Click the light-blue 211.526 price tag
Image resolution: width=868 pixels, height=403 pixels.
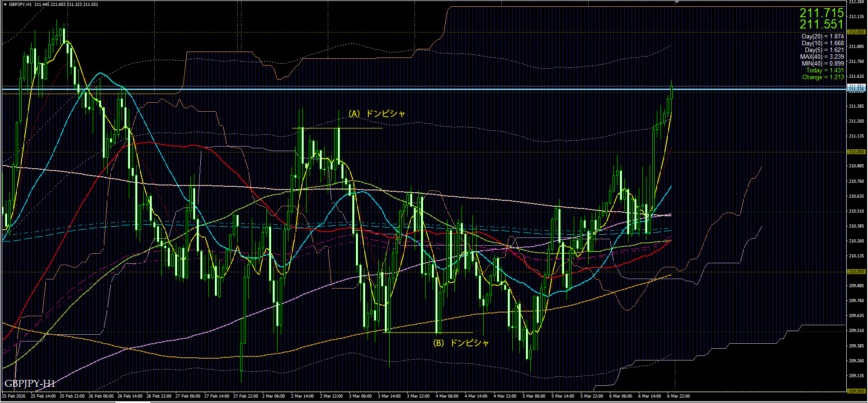pyautogui.click(x=856, y=90)
